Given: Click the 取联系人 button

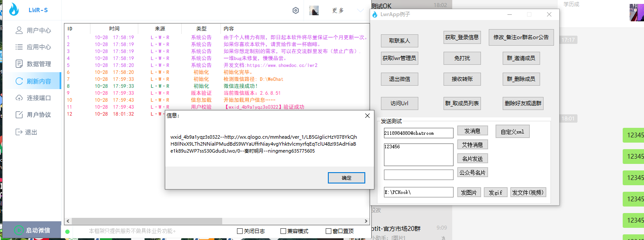Looking at the screenshot, I should click(x=400, y=41).
